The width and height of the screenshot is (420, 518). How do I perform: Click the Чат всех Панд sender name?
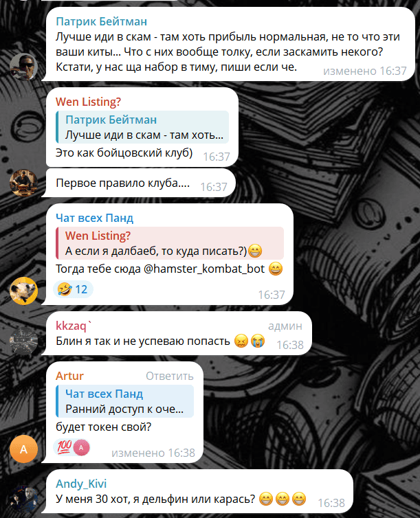pos(94,218)
